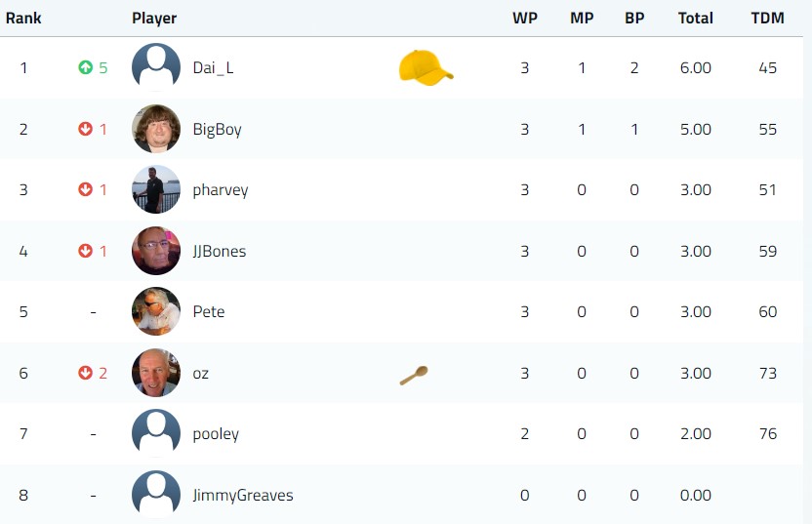812x524 pixels.
Task: Click pharvey's profile picture
Action: 156,189
